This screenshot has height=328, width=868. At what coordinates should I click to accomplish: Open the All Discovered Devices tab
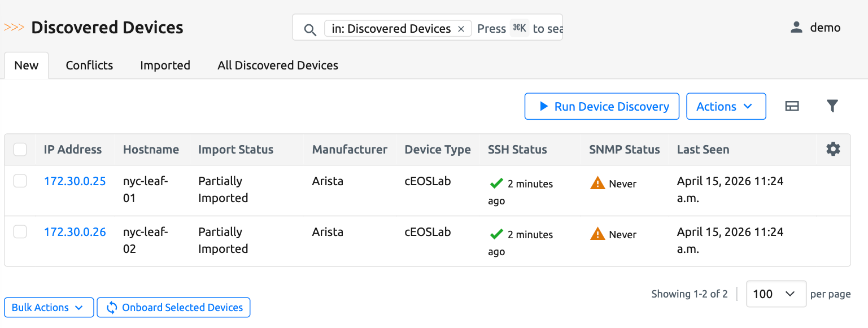[x=277, y=65]
